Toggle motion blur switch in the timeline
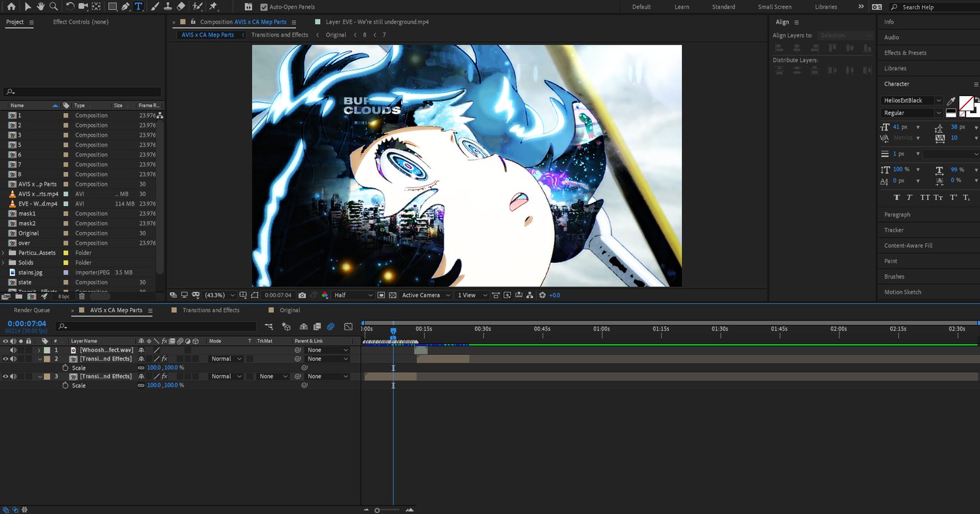The image size is (980, 514). tap(331, 326)
